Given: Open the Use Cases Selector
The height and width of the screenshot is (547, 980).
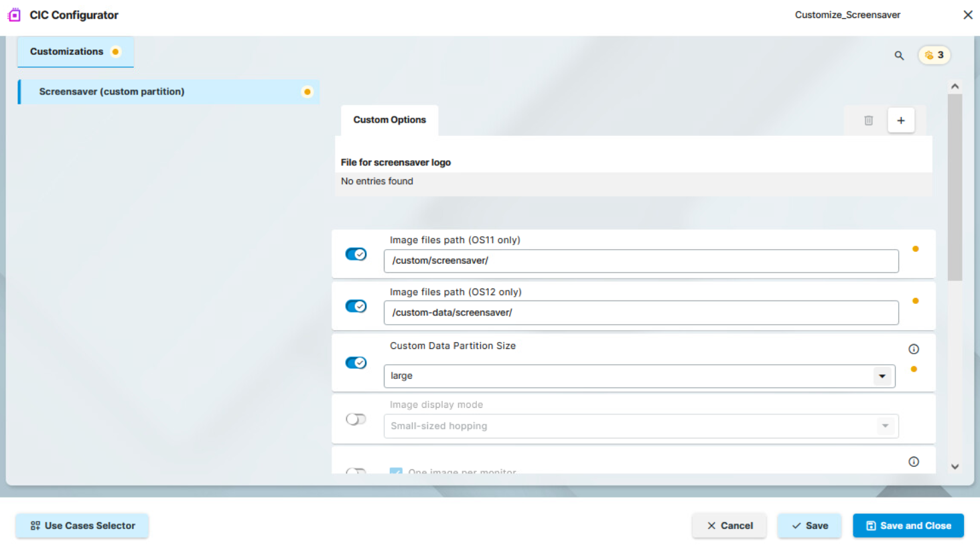Looking at the screenshot, I should coord(82,526).
